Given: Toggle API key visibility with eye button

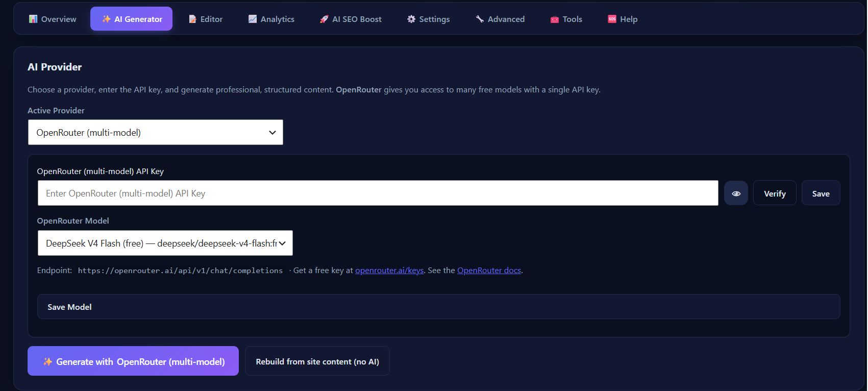Looking at the screenshot, I should click(x=736, y=193).
